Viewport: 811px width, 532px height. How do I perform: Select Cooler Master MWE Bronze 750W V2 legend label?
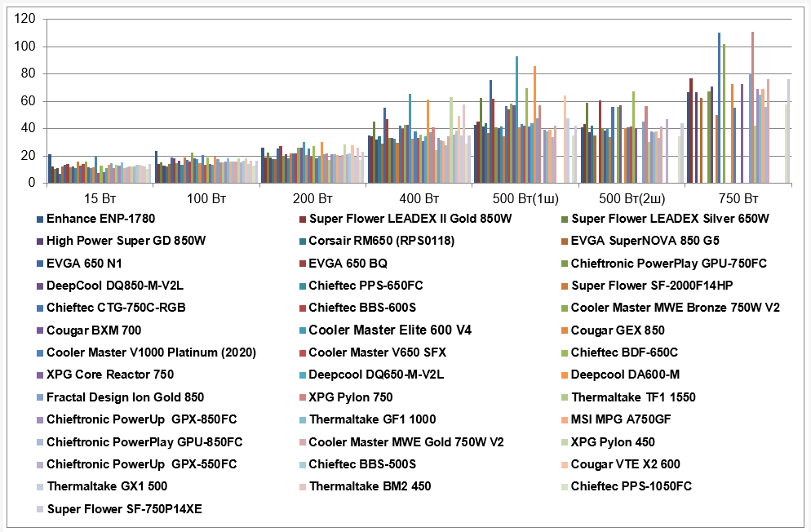pos(675,308)
